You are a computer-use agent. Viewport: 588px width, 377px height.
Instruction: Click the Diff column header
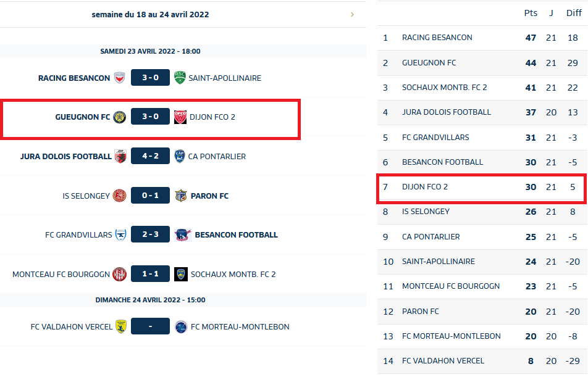point(574,13)
